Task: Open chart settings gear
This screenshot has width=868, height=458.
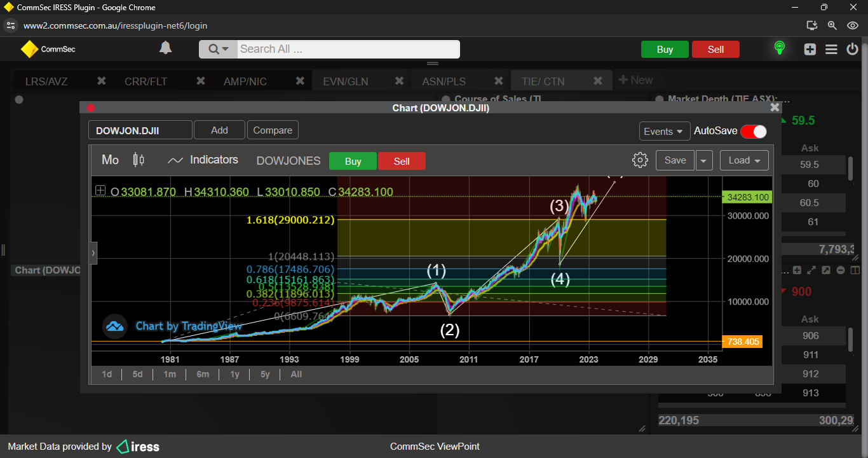Action: point(641,160)
